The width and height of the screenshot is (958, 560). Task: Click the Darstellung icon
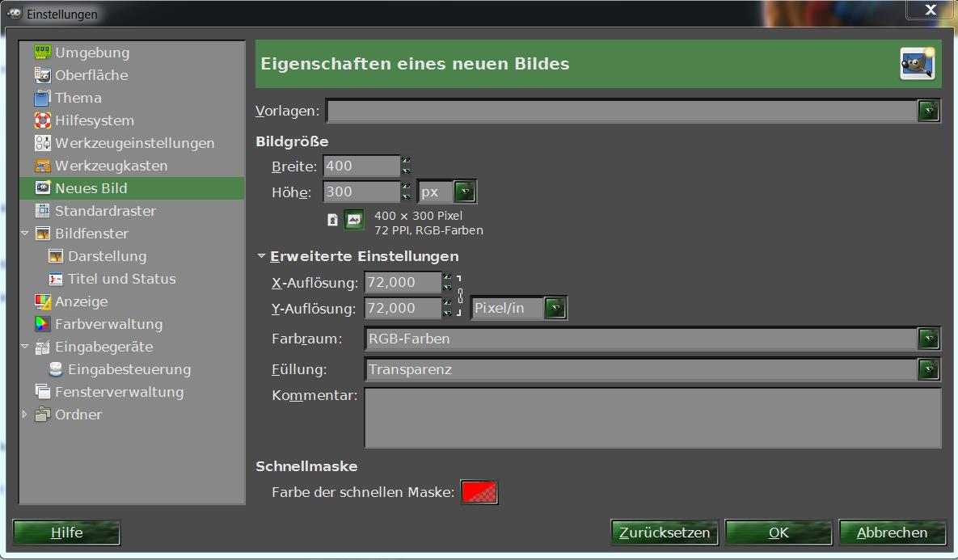click(x=56, y=256)
